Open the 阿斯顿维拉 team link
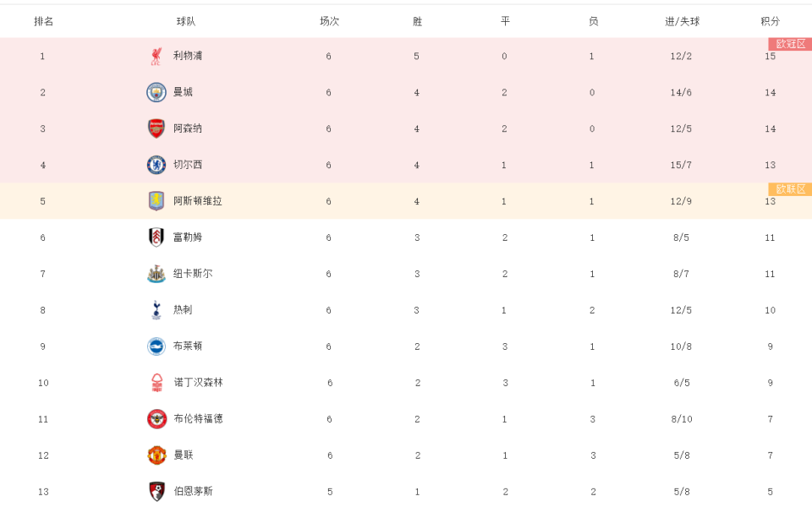The height and width of the screenshot is (518, 812). coord(198,201)
